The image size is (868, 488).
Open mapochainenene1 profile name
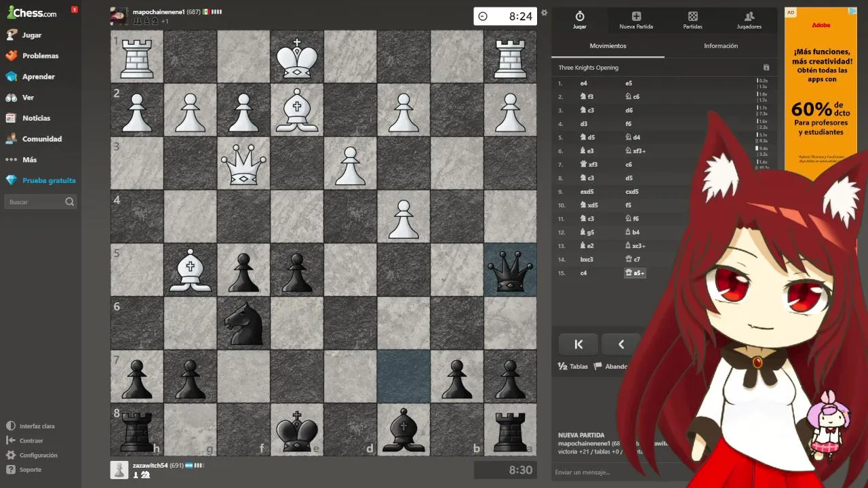pyautogui.click(x=159, y=12)
